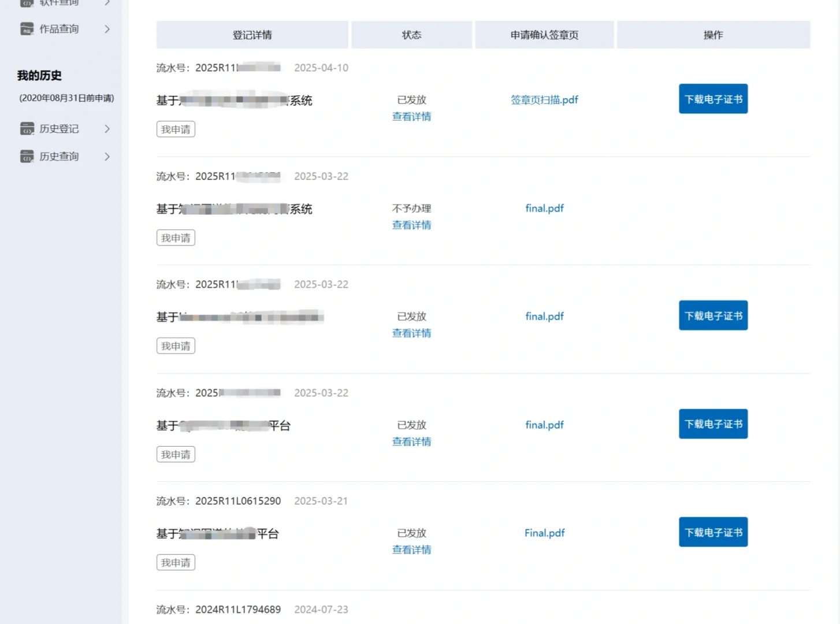Screen dimensions: 840x624
Task: Expand the 历史查询 sidebar chevron
Action: coord(107,156)
